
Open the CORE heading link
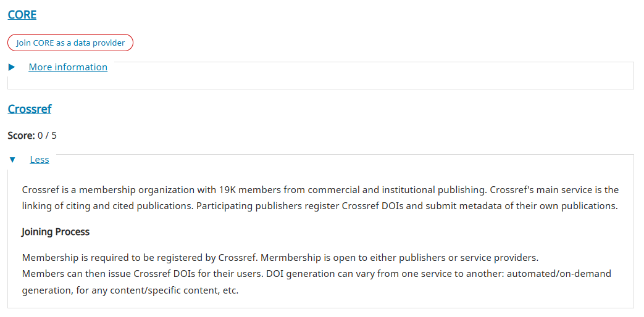point(22,15)
